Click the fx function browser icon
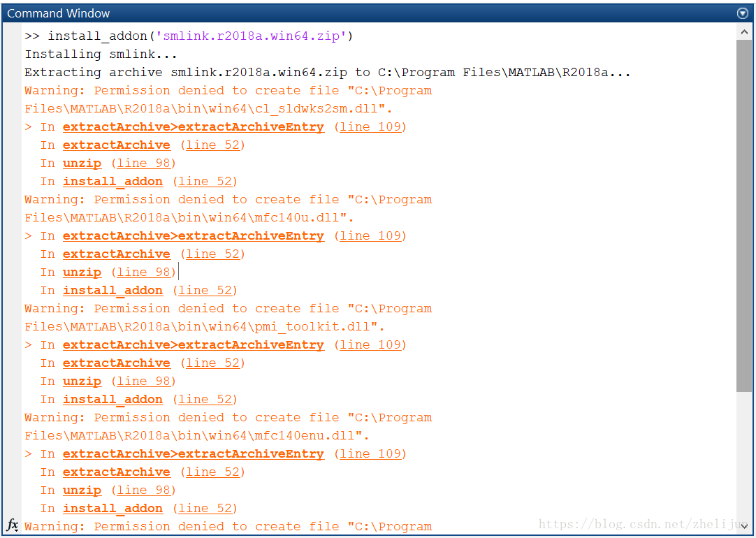 click(13, 525)
